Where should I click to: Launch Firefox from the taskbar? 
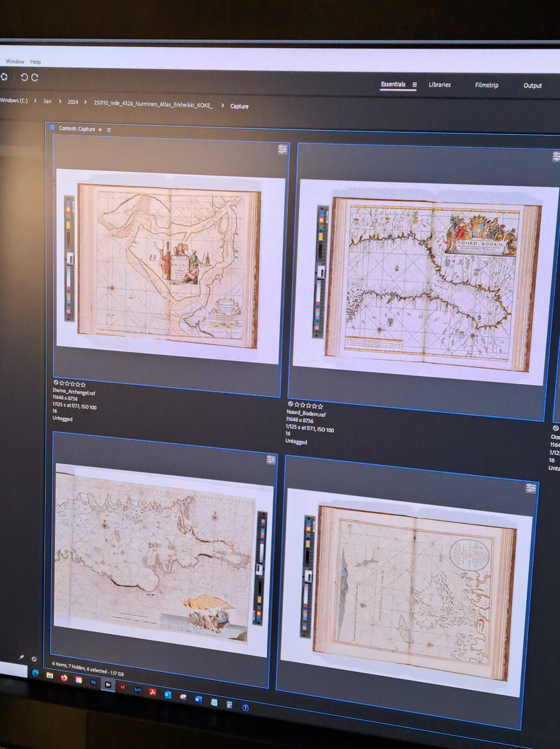pos(64,678)
